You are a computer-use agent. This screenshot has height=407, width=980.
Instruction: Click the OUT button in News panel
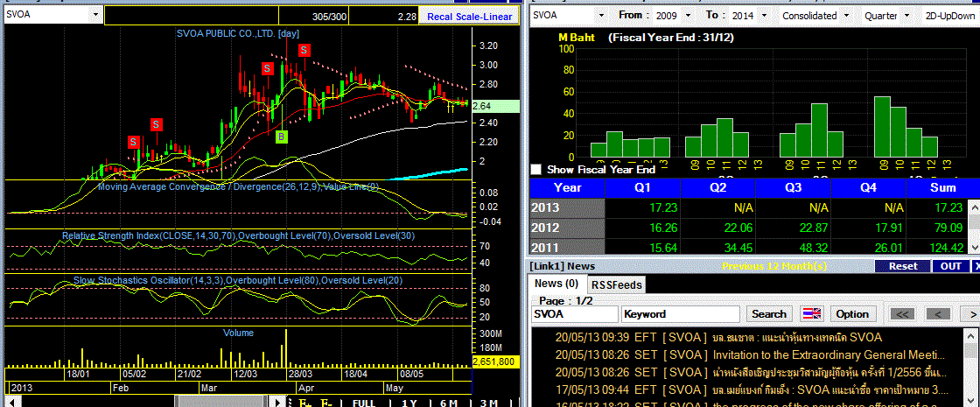point(951,266)
